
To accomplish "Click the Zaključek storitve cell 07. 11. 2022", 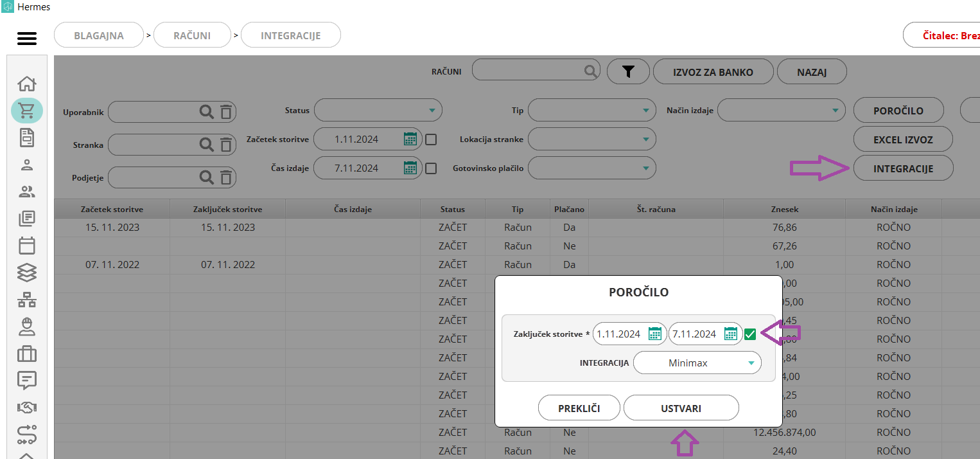I will point(228,265).
